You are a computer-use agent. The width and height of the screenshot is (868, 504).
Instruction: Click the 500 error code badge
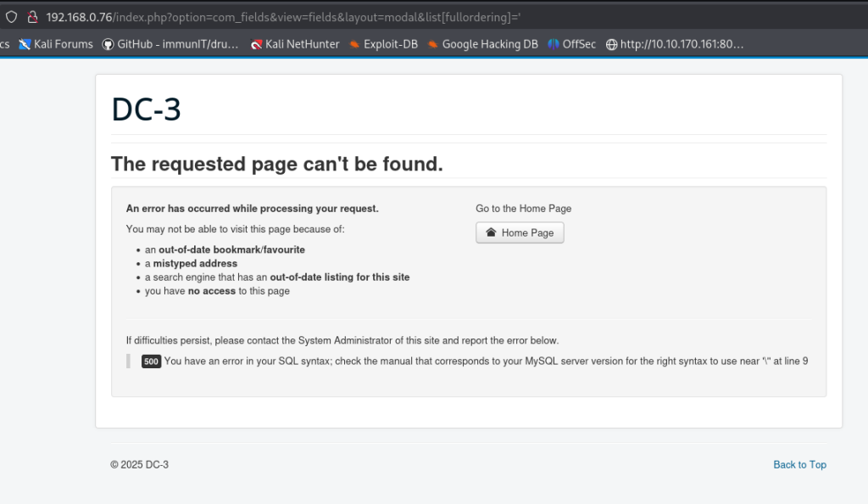tap(151, 361)
